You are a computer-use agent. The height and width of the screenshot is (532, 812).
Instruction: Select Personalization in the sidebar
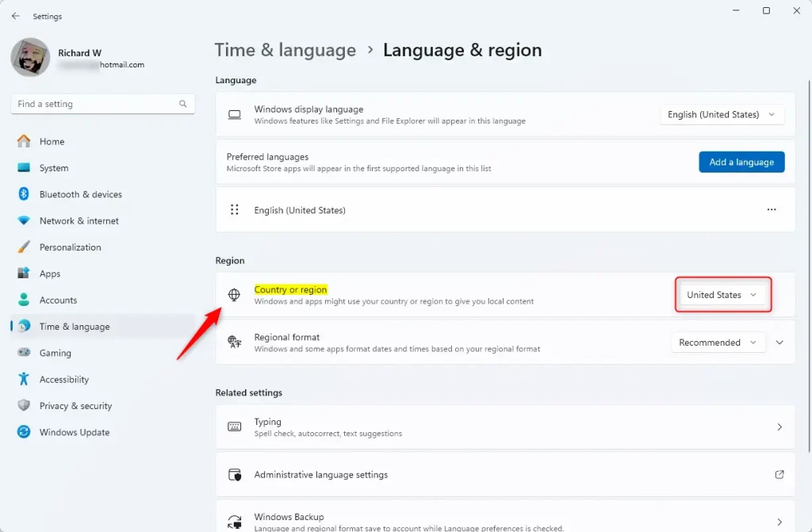(x=70, y=247)
